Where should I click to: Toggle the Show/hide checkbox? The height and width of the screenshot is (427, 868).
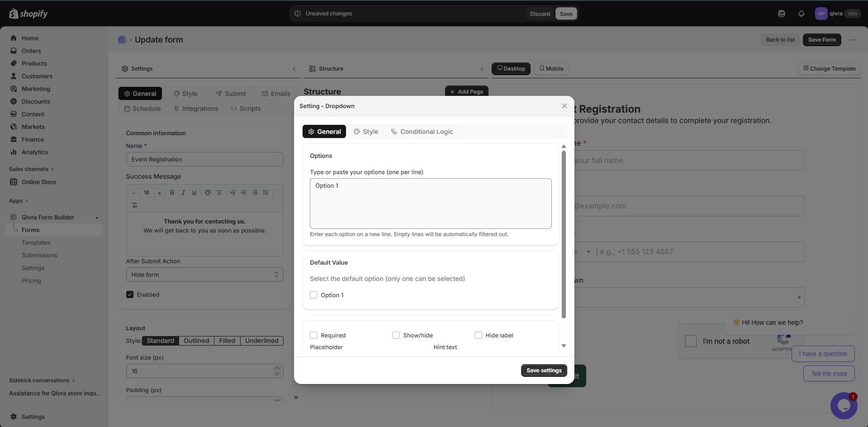396,335
